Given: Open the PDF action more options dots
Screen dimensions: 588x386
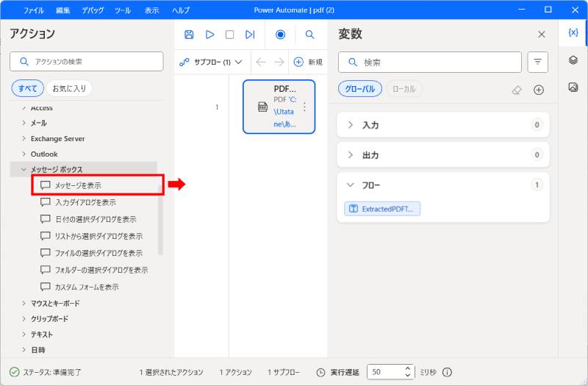Looking at the screenshot, I should click(304, 107).
